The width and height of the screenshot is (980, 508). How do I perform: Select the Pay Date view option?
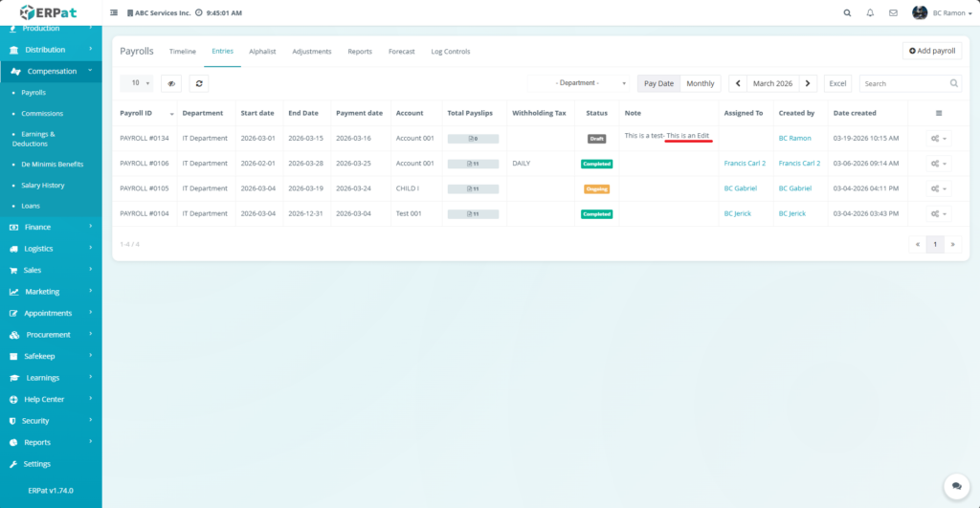click(x=658, y=83)
